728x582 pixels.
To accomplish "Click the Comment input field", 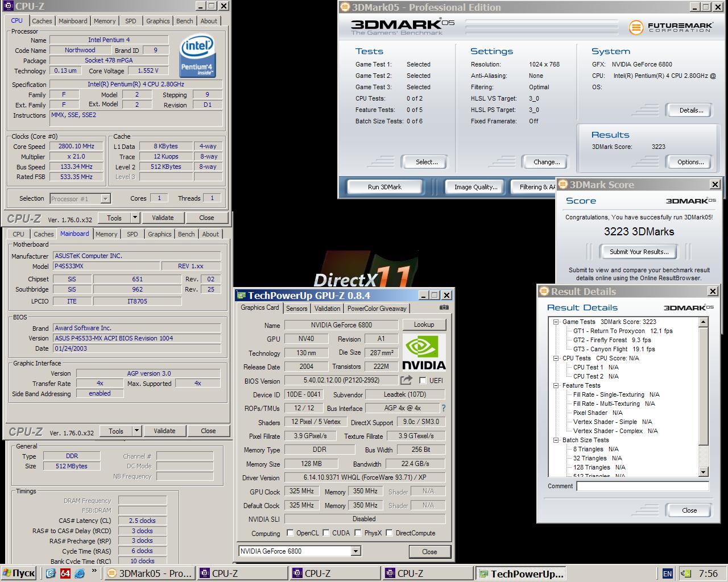I will 643,486.
